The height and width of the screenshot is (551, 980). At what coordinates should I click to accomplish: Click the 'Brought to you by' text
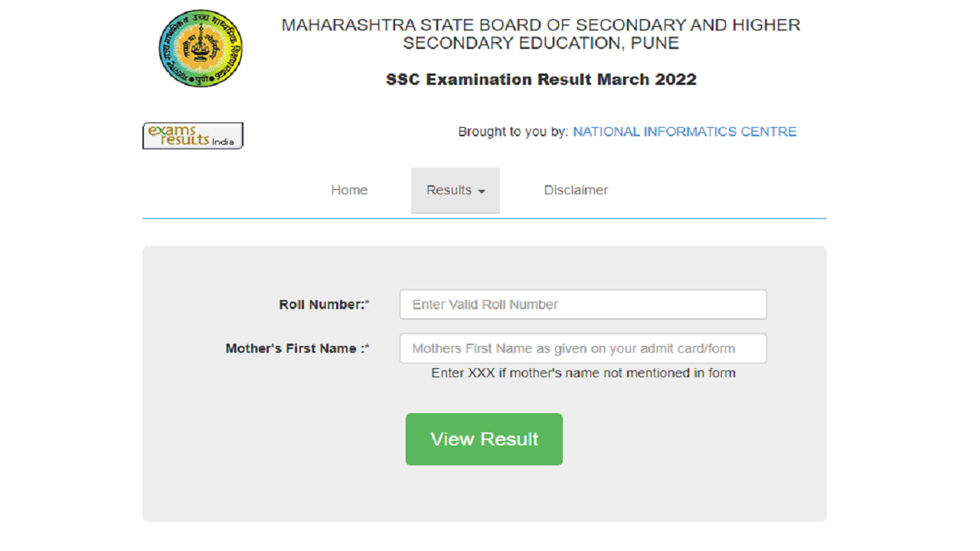pyautogui.click(x=513, y=132)
